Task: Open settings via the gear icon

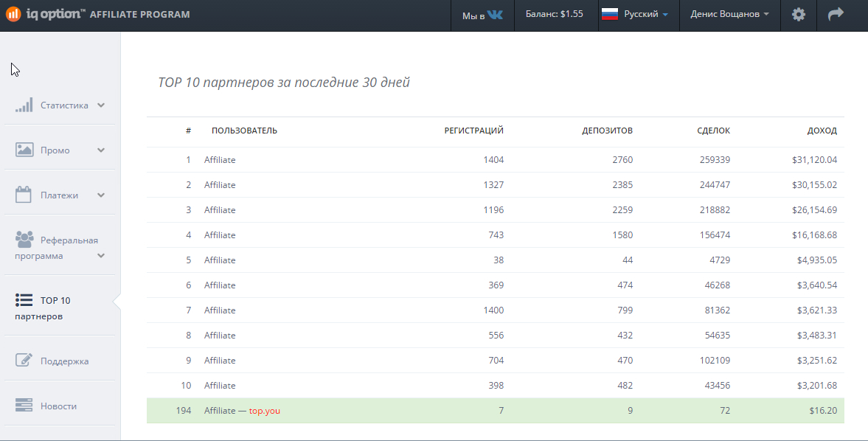Action: click(x=798, y=15)
